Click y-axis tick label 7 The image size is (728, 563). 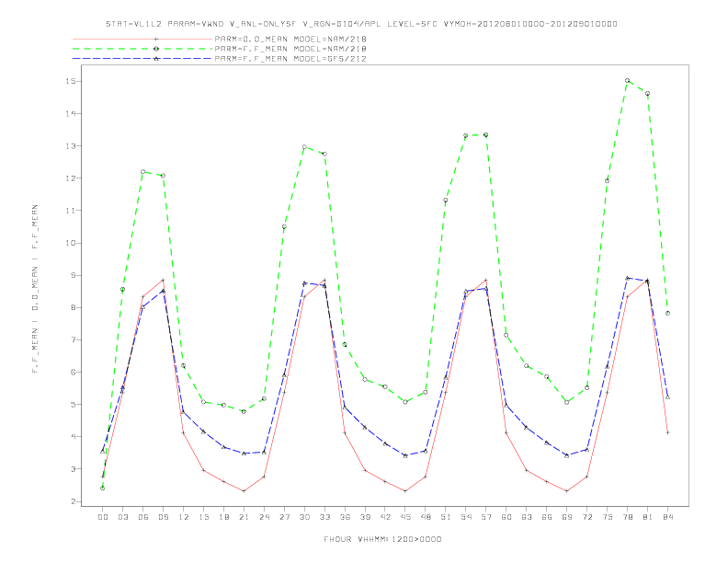(x=74, y=339)
